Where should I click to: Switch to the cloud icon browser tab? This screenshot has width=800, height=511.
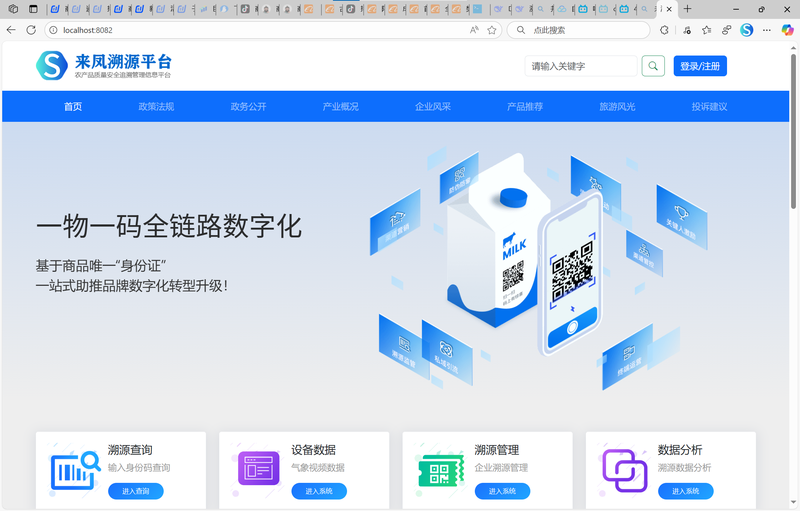pos(562,9)
